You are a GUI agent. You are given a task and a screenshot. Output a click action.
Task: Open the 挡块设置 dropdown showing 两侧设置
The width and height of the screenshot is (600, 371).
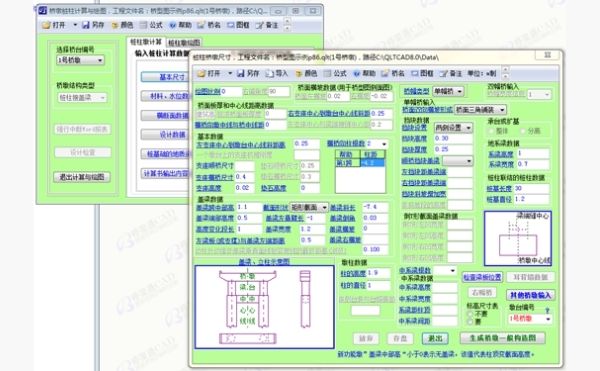click(453, 128)
